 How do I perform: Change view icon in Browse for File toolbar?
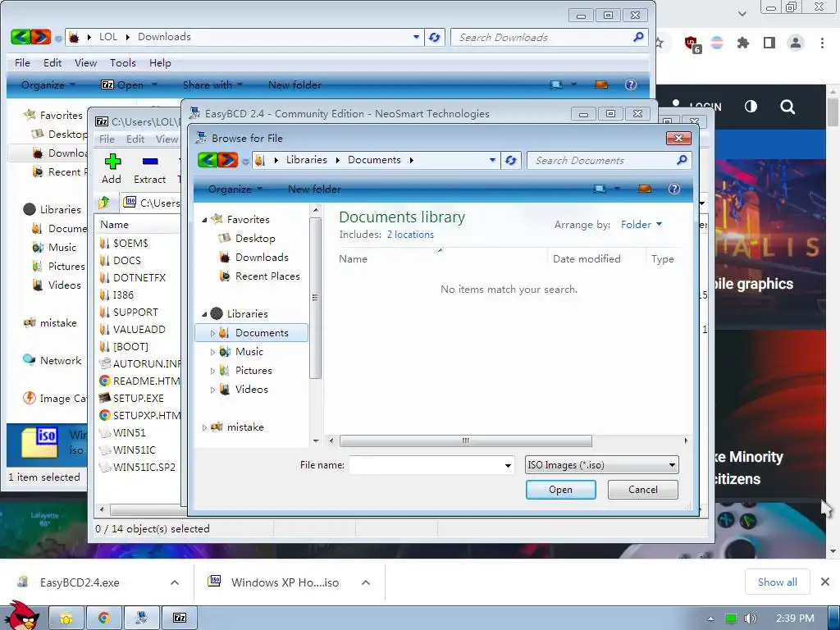600,189
